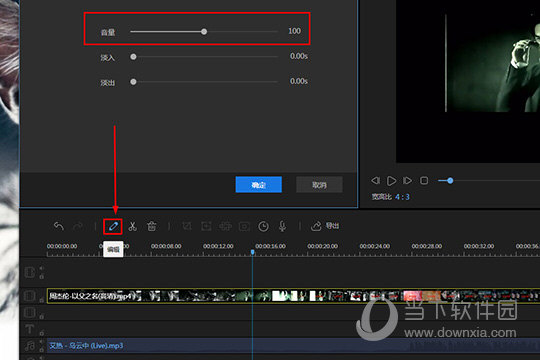The image size is (540, 360).
Task: Jump to 00:00:20.00 on the ruler
Action: 322,246
